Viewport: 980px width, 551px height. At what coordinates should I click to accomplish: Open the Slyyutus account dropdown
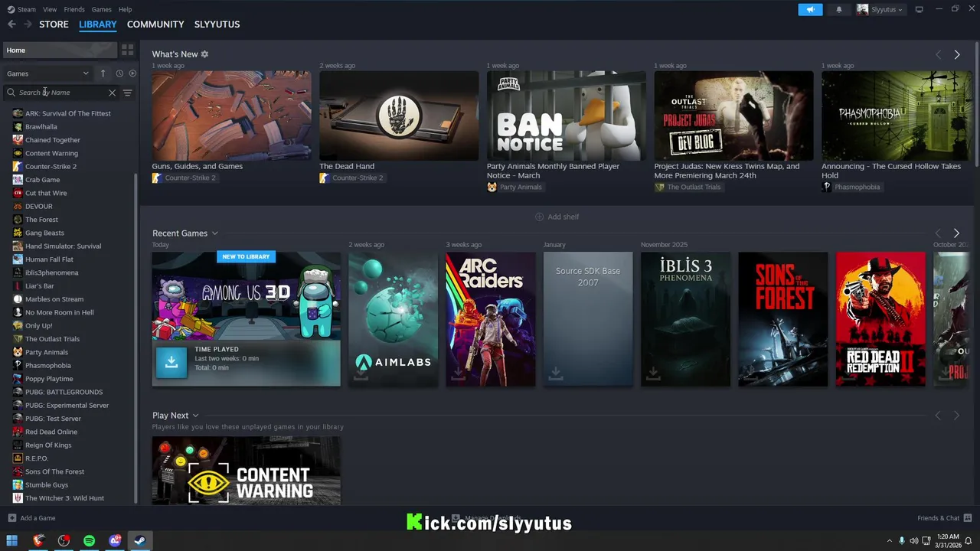point(880,9)
